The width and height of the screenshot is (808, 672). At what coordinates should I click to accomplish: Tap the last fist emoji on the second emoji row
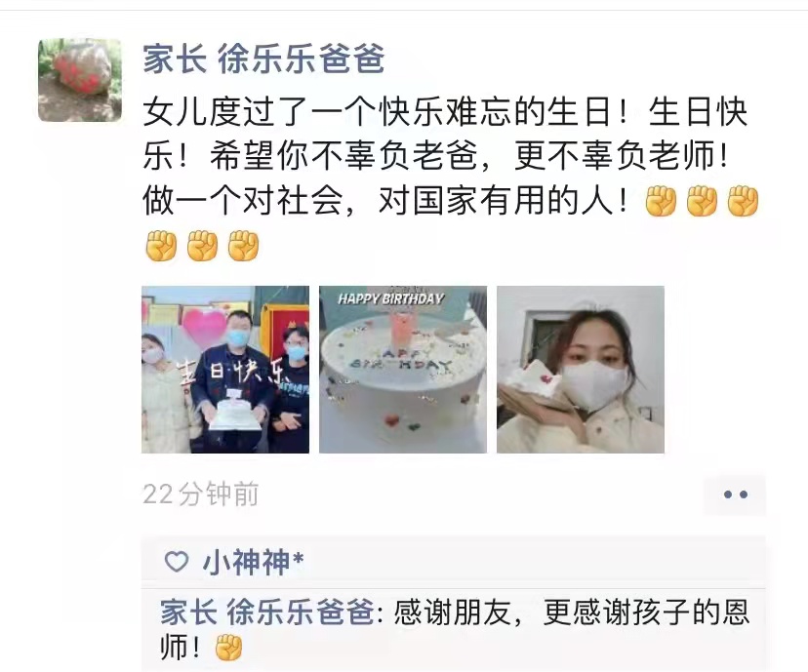pos(243,245)
